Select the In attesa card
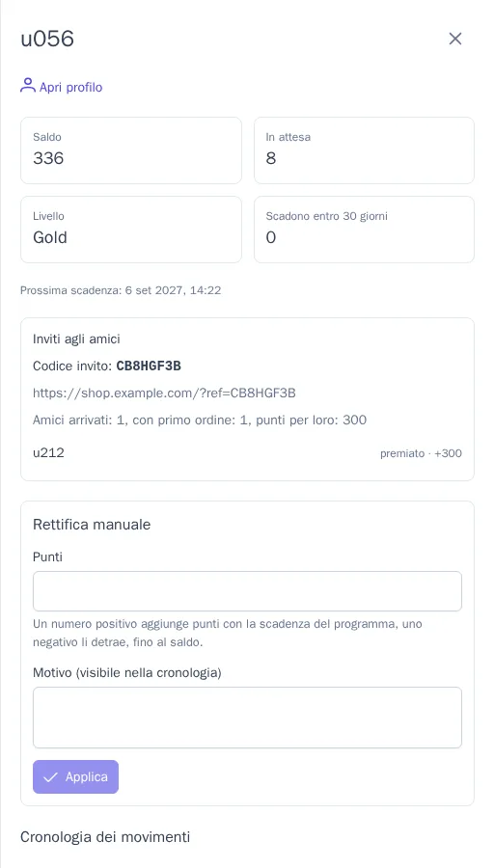The width and height of the screenshot is (494, 868). (364, 150)
